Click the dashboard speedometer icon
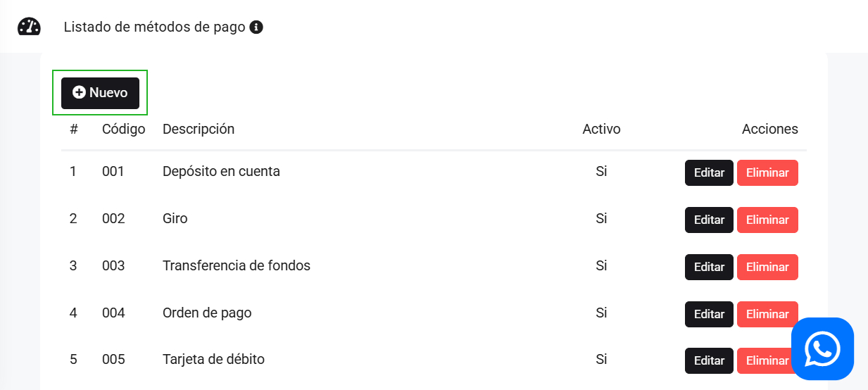This screenshot has height=390, width=868. (x=29, y=27)
